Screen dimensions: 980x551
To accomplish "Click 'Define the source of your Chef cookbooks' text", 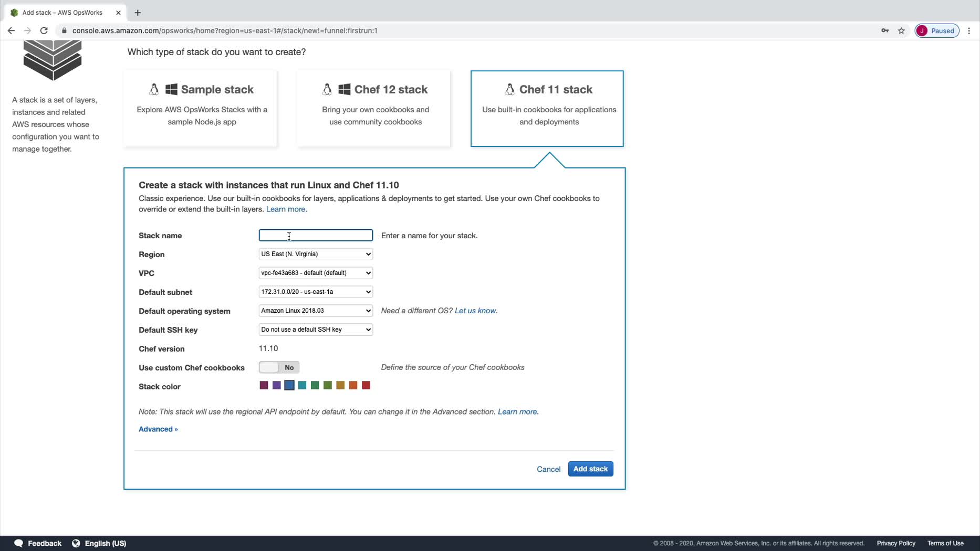I will [453, 367].
